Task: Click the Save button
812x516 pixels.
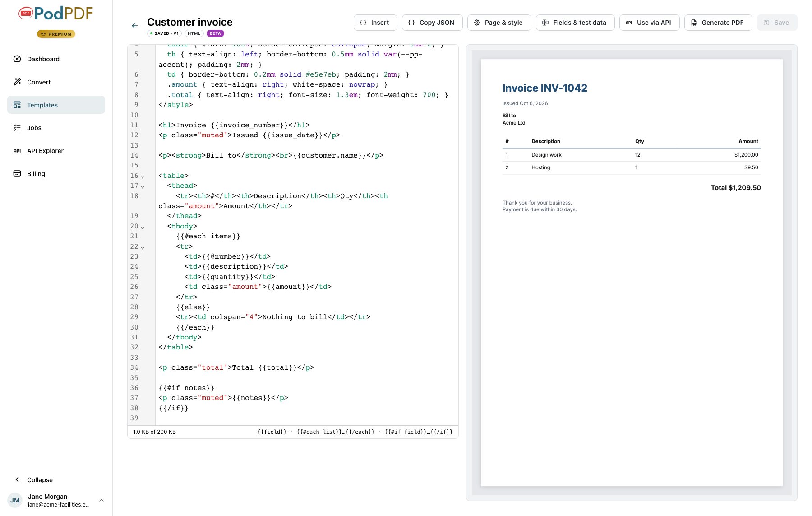Action: point(777,23)
